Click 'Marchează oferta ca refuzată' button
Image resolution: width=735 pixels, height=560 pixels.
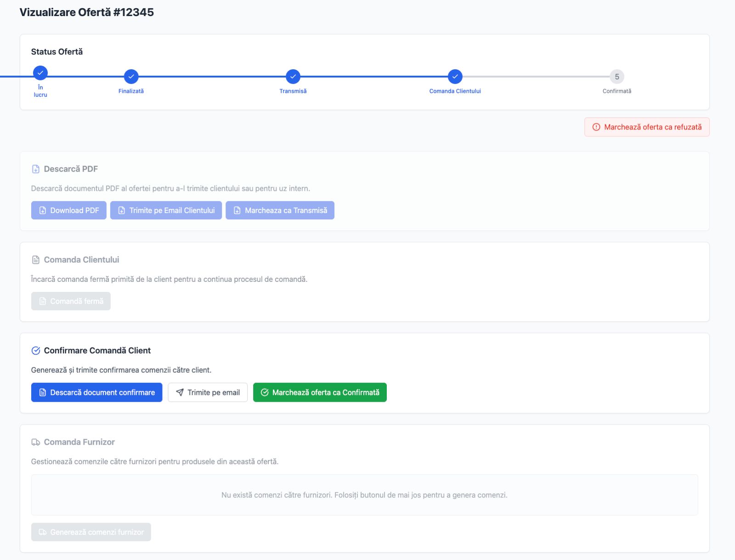point(646,127)
